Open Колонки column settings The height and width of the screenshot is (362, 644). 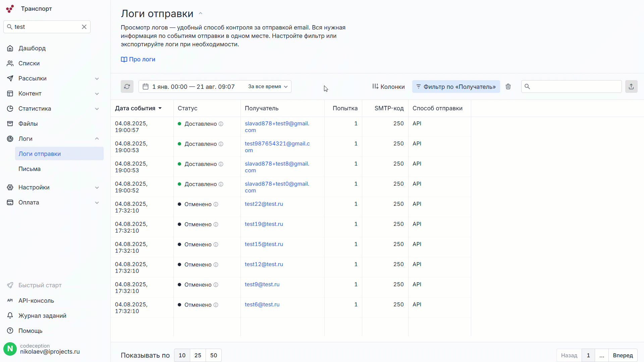click(388, 86)
